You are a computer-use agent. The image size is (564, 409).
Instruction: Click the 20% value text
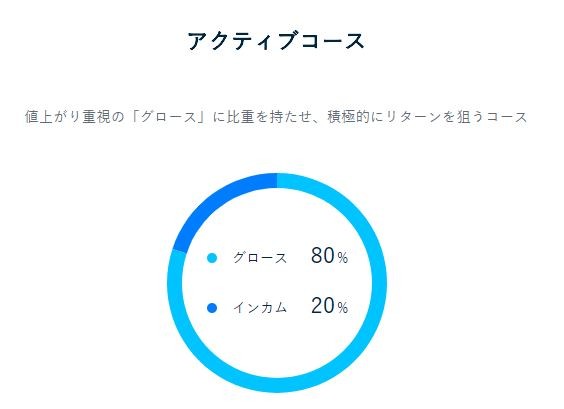[329, 306]
